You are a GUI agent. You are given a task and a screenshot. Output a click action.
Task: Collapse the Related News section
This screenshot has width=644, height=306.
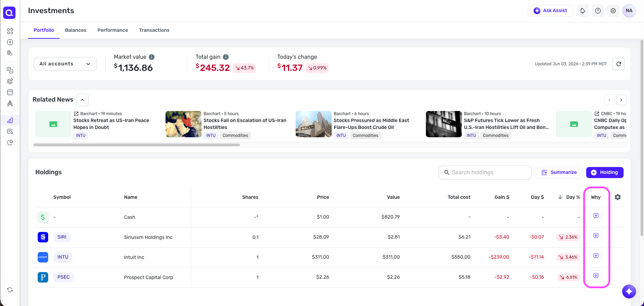tap(82, 100)
